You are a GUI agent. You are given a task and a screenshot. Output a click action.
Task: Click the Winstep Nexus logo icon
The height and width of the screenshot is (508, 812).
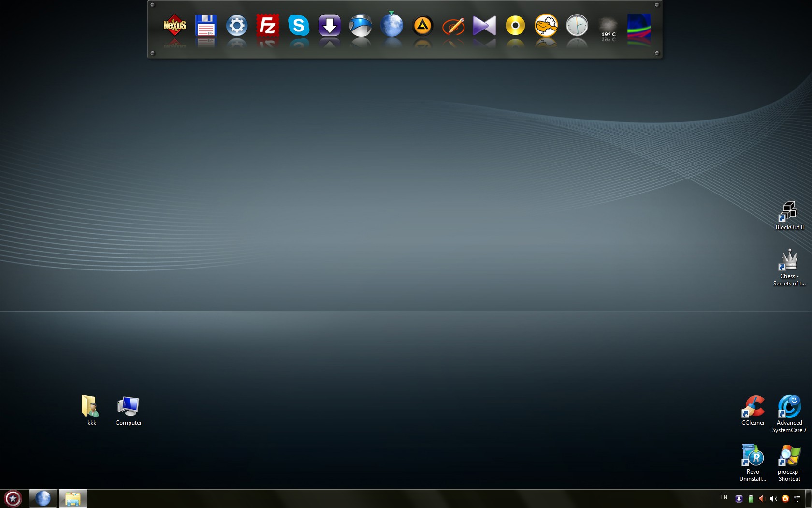pyautogui.click(x=174, y=26)
